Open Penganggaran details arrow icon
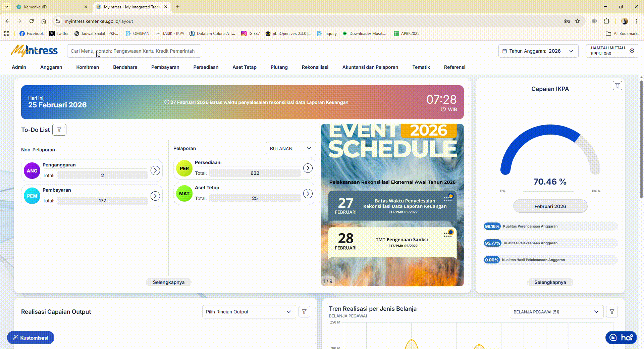 tap(155, 171)
